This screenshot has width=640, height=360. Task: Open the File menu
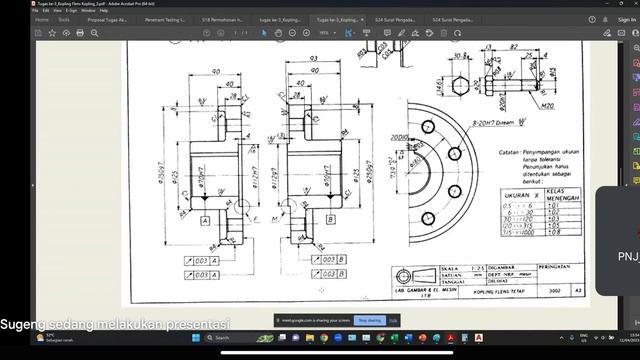point(35,11)
